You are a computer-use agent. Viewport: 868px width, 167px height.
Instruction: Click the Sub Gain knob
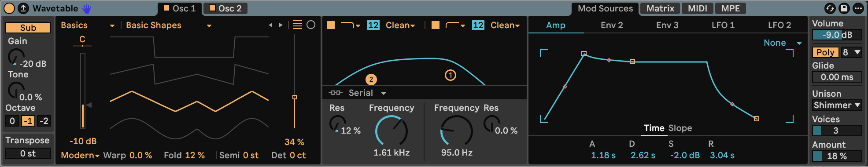click(16, 57)
